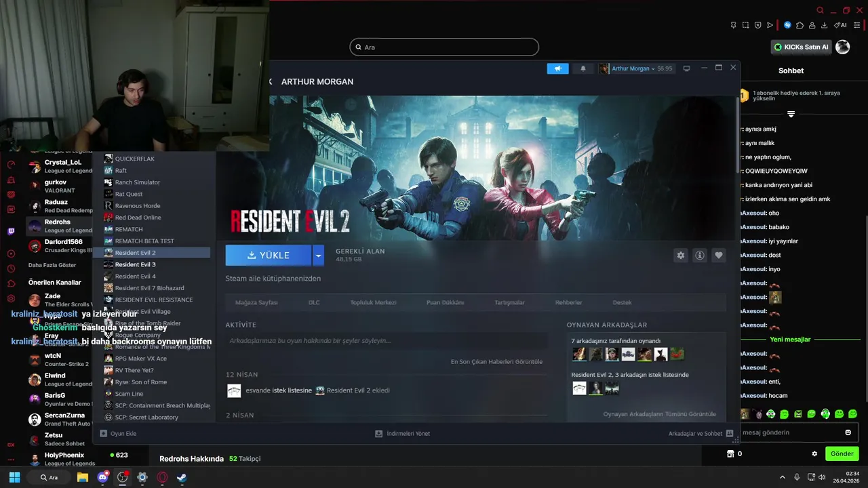Image resolution: width=868 pixels, height=488 pixels.
Task: Click Oynayan Arkadaşların Tümünü Görüntüle
Action: coord(659,414)
